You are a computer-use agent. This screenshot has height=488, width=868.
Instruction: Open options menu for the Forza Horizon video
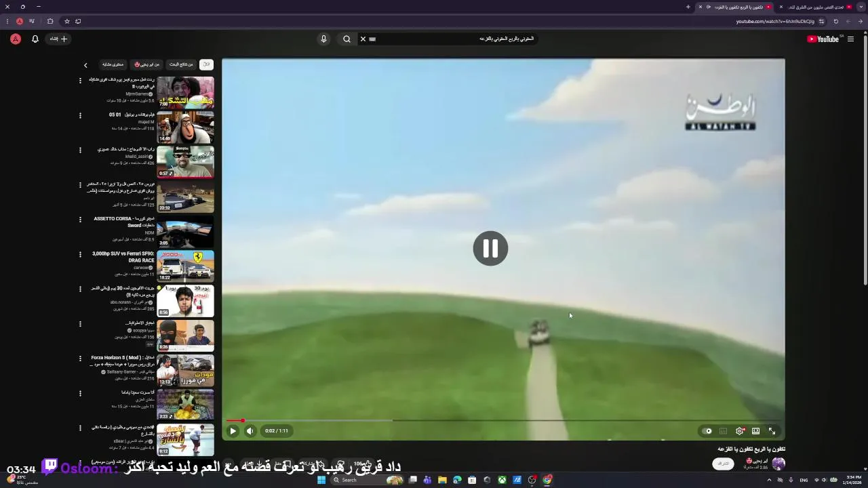point(80,358)
